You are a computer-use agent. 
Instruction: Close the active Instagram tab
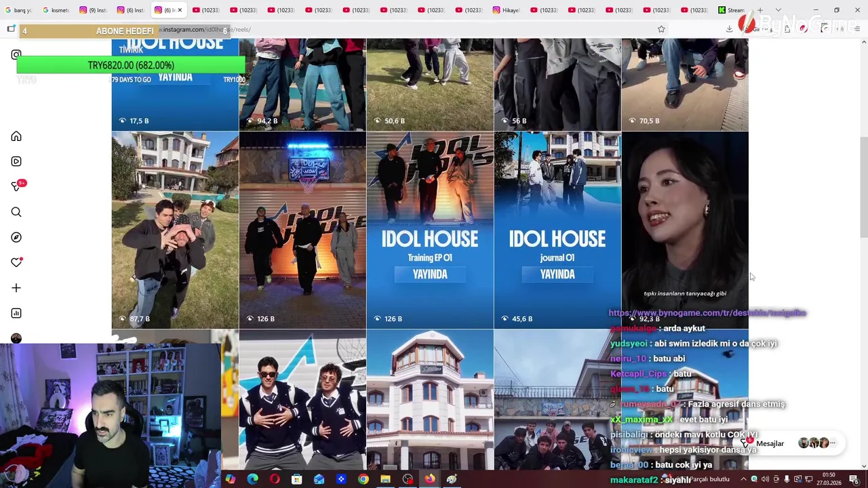click(180, 10)
